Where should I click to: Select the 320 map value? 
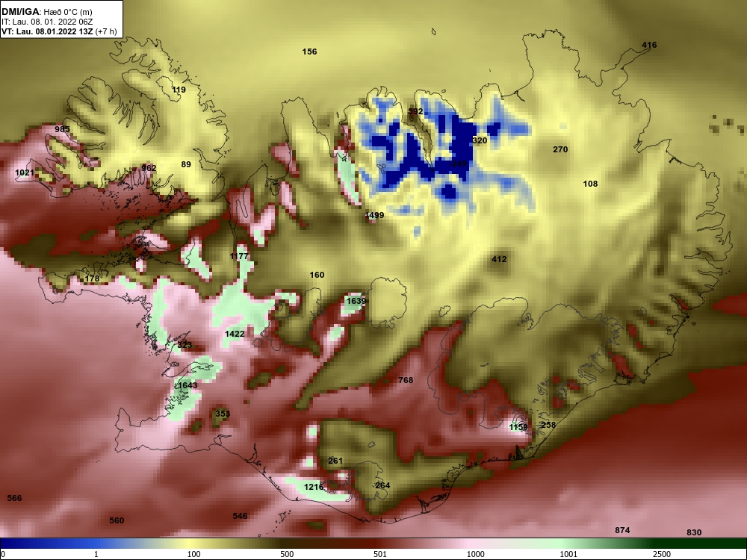[480, 140]
